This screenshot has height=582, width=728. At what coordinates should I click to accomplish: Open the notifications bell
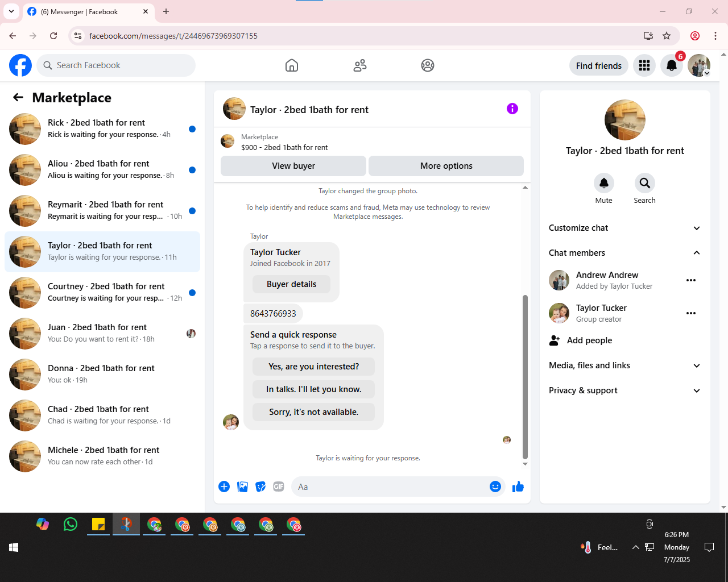click(x=672, y=65)
